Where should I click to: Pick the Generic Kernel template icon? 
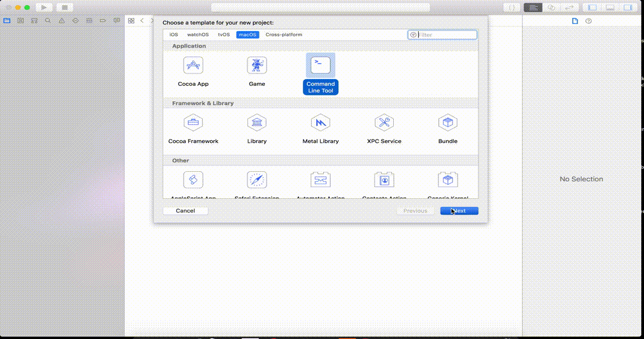pyautogui.click(x=447, y=180)
